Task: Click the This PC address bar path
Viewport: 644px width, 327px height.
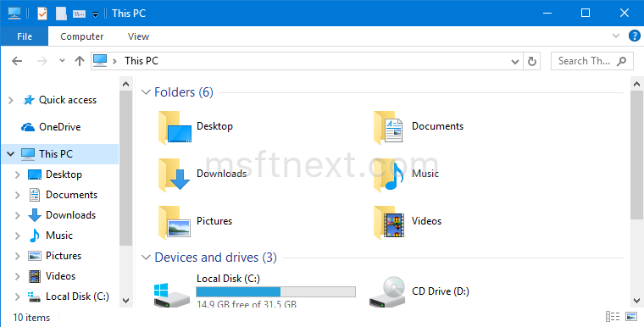Action: (142, 61)
